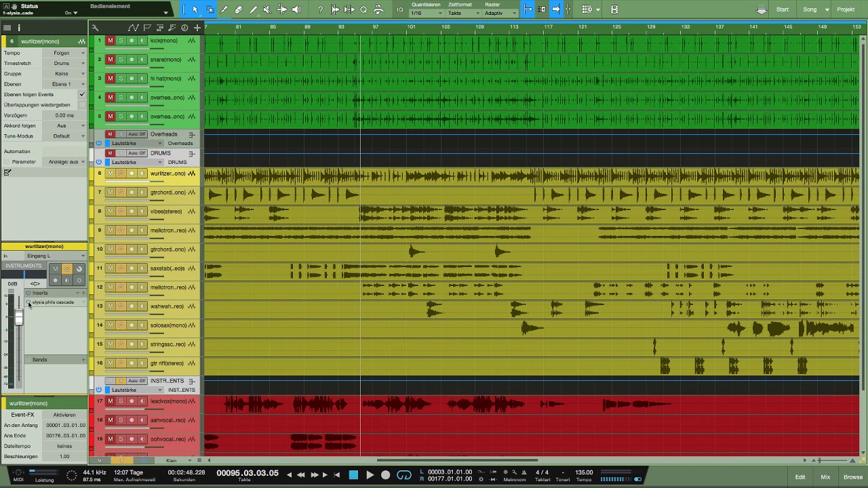The image size is (868, 488).
Task: Toggle 'Ebenen folgen Events' checkbox
Action: 82,94
